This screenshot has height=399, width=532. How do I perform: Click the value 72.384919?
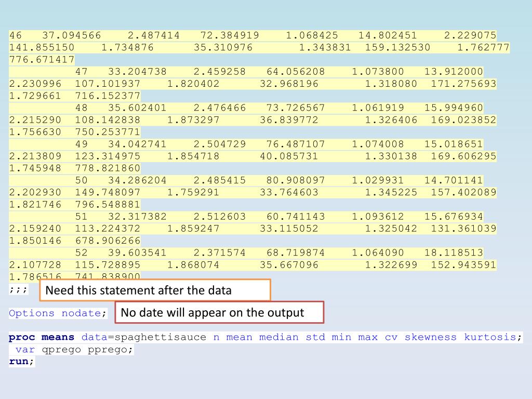pos(230,35)
